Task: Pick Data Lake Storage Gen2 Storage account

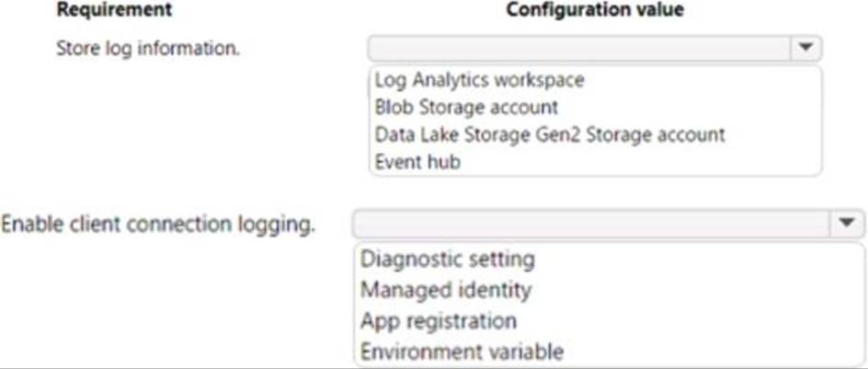Action: pos(549,134)
